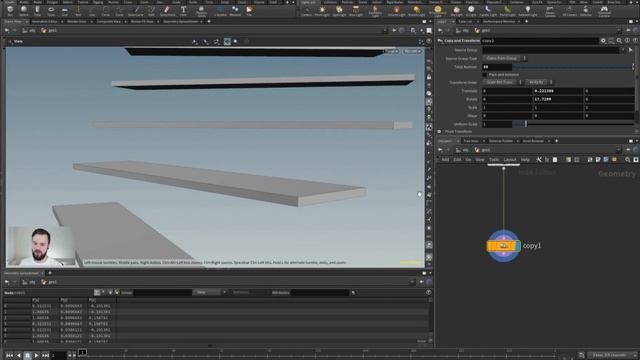The width and height of the screenshot is (640, 360).
Task: Select the Box shelf tool
Action: tap(10, 11)
